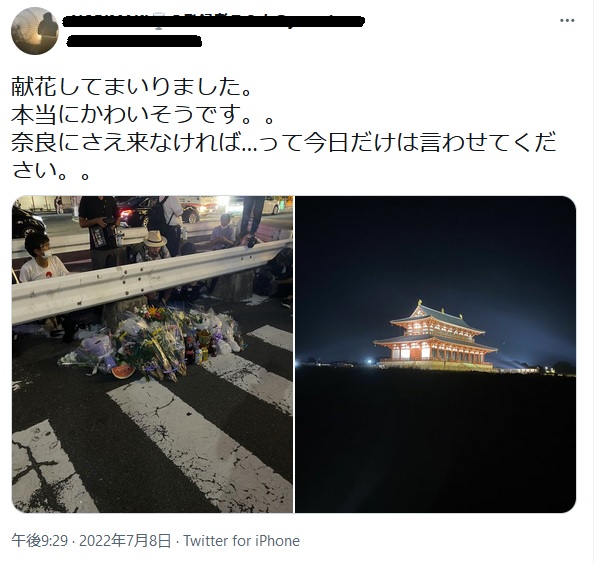Click the 2022年7月8日 date
The width and height of the screenshot is (594, 563).
125,541
